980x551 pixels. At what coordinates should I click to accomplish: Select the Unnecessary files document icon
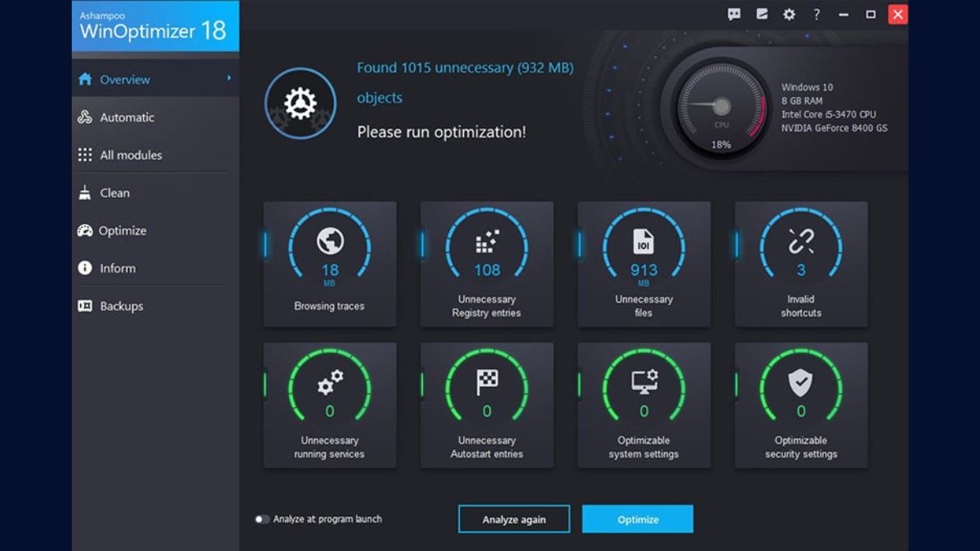[x=644, y=242]
